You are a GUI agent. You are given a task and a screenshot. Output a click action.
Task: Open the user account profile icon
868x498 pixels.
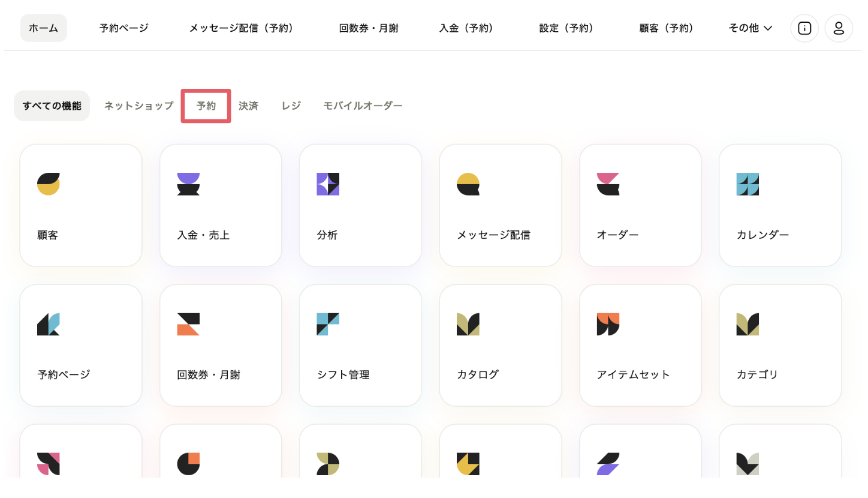click(x=839, y=28)
